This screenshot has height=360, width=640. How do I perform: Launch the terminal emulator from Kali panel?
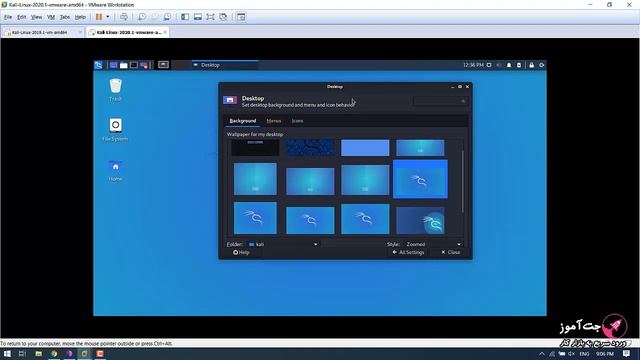pos(134,65)
